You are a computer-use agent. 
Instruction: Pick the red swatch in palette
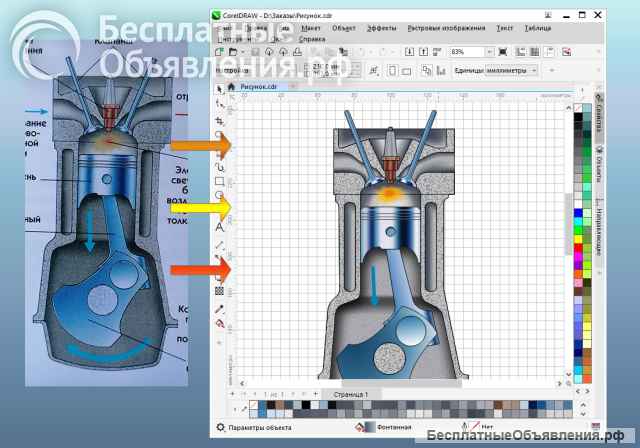(578, 248)
